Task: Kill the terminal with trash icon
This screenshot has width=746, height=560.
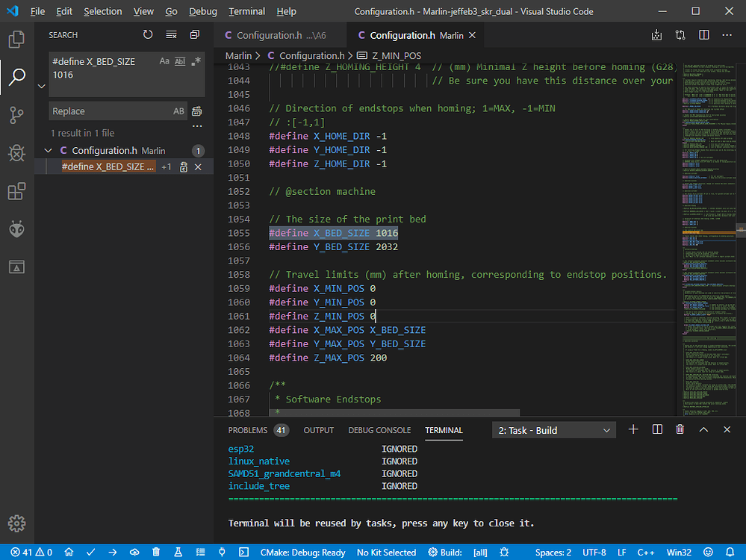Action: click(680, 429)
